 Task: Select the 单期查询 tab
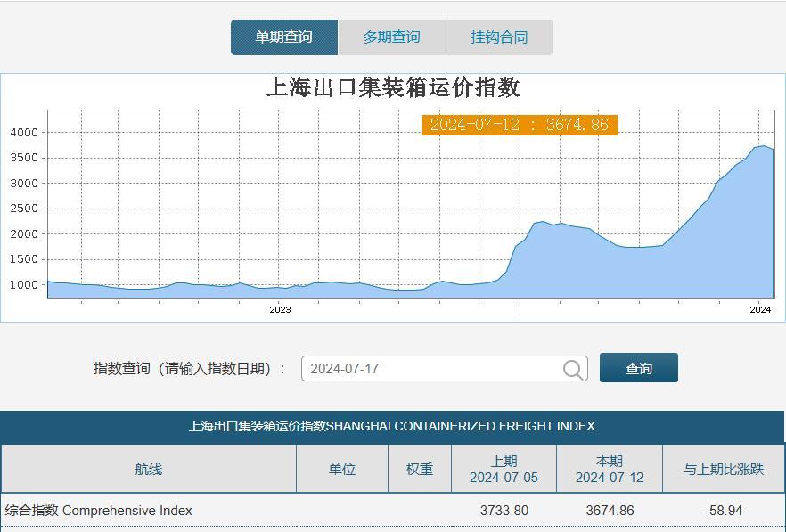(x=285, y=37)
